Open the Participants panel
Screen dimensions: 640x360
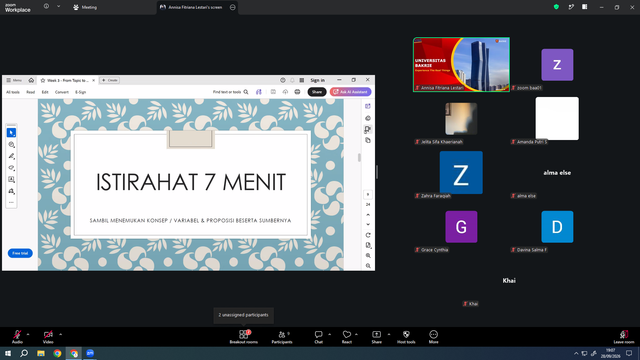(282, 336)
